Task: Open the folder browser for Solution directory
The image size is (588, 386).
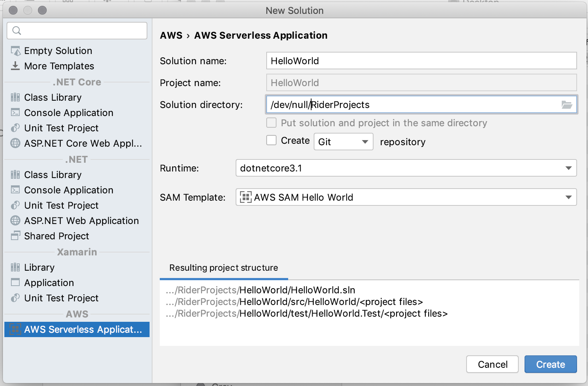Action: [566, 105]
